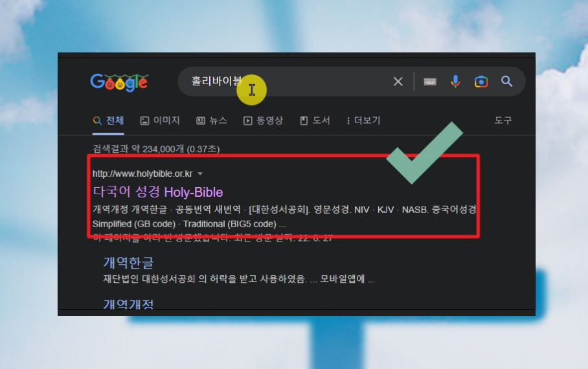This screenshot has width=588, height=369.
Task: Clear the search box with the X icon
Action: point(398,82)
